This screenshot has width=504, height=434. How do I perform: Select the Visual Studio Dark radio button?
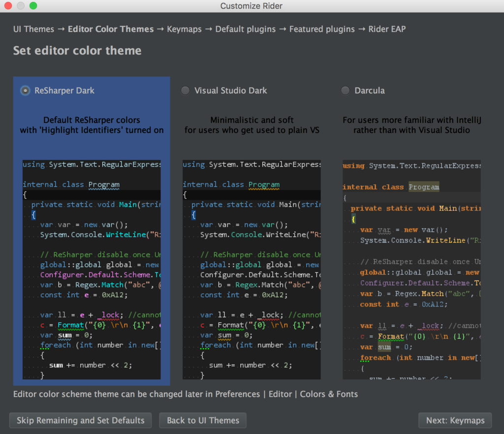(185, 91)
